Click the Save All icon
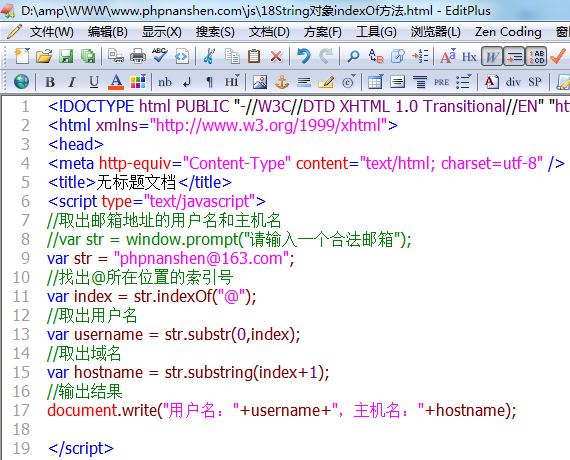570x460 pixels. [x=88, y=56]
